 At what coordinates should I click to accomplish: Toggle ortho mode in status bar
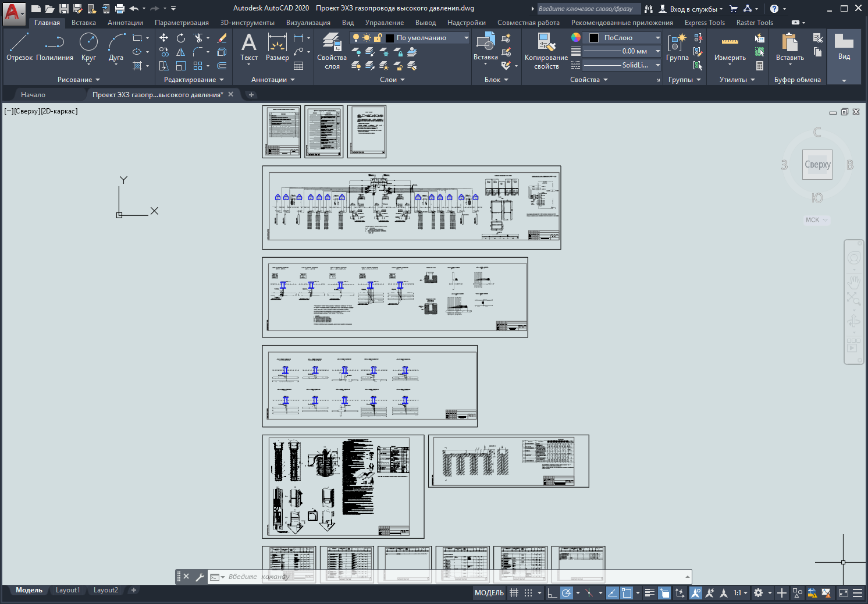coord(552,593)
